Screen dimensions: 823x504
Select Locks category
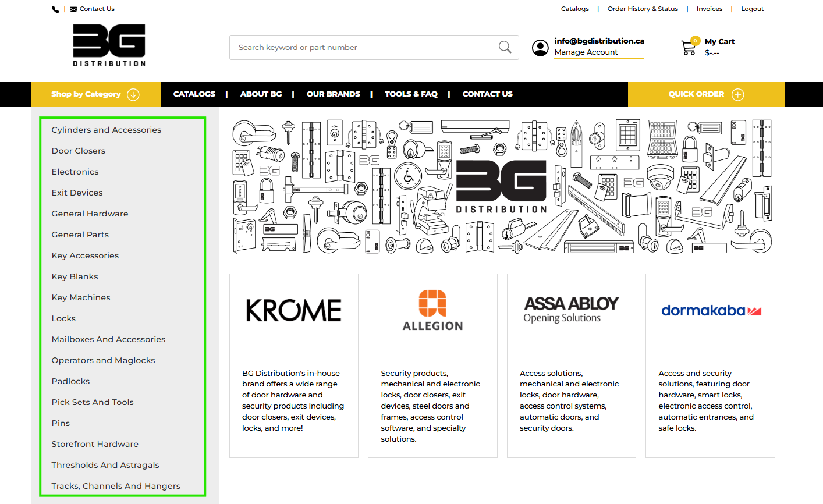(x=63, y=318)
